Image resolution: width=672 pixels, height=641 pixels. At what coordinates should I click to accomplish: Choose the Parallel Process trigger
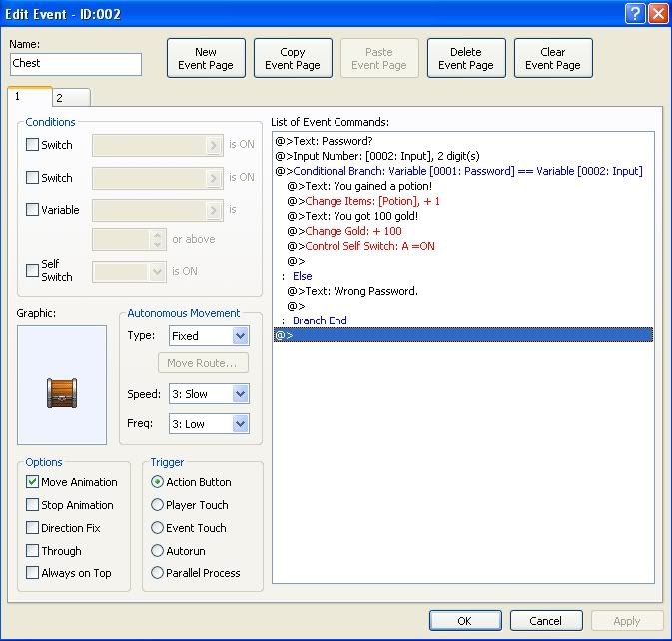tap(158, 573)
